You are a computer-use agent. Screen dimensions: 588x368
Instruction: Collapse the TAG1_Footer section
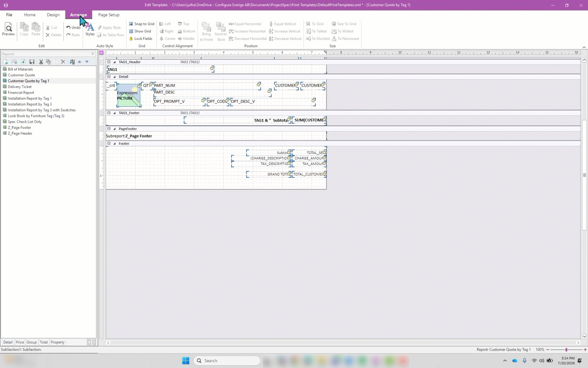coord(109,113)
